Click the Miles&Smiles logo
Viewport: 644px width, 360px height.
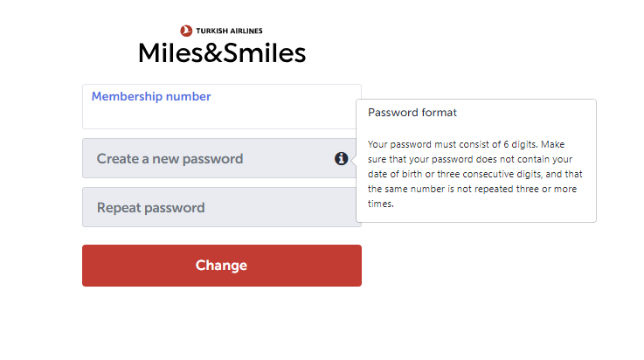(x=222, y=53)
